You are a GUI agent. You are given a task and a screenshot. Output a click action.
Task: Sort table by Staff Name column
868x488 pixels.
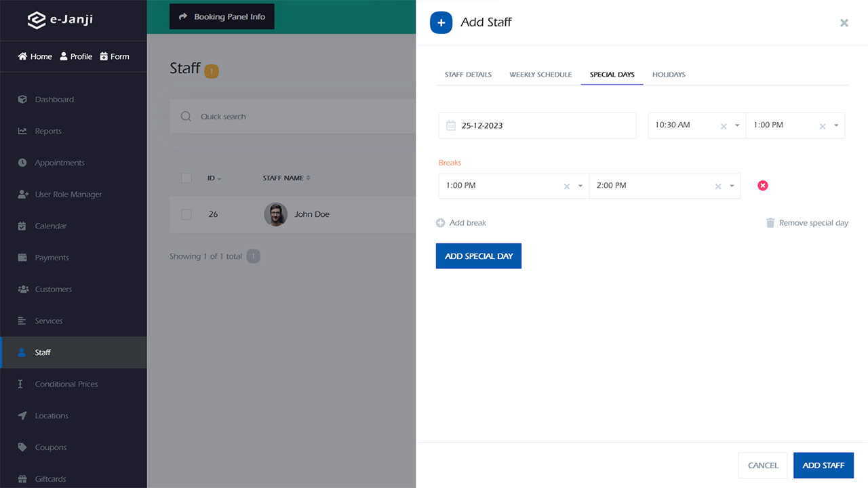click(287, 178)
